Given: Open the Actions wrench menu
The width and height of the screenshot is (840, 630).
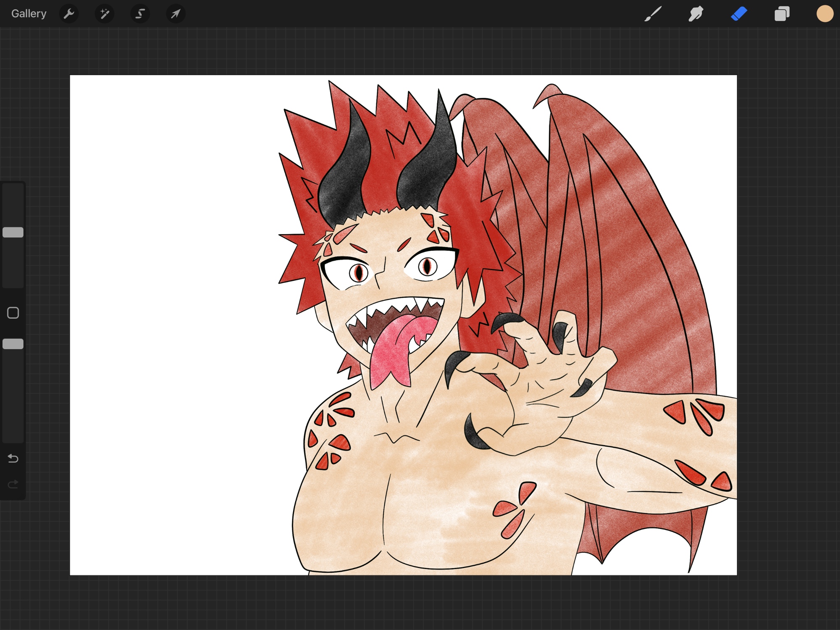Looking at the screenshot, I should coord(69,14).
